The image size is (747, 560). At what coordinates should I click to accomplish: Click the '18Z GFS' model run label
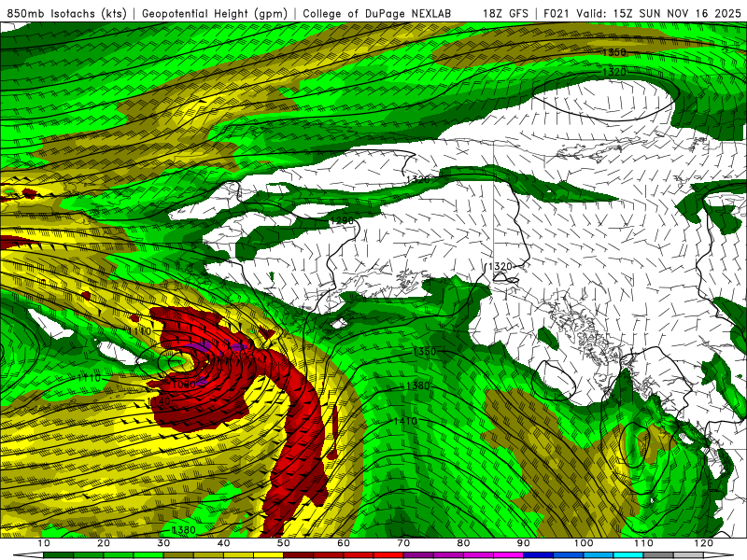[505, 13]
